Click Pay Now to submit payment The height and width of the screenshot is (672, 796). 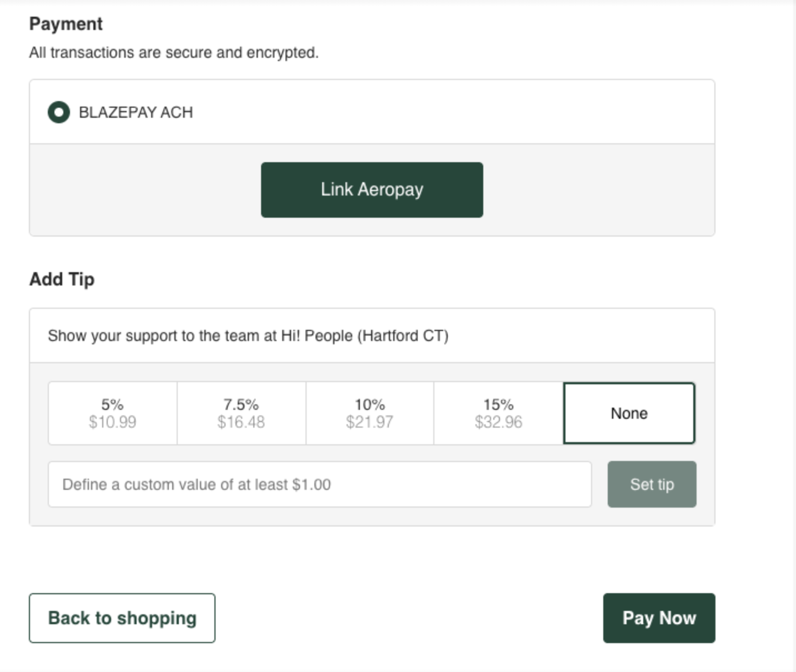click(659, 618)
